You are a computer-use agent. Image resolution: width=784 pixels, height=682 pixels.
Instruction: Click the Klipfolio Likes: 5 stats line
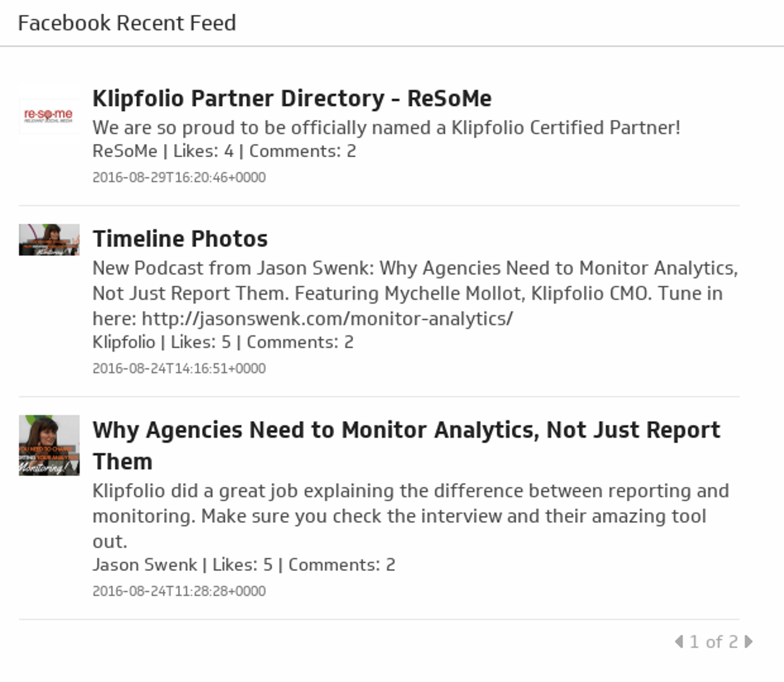tap(223, 342)
